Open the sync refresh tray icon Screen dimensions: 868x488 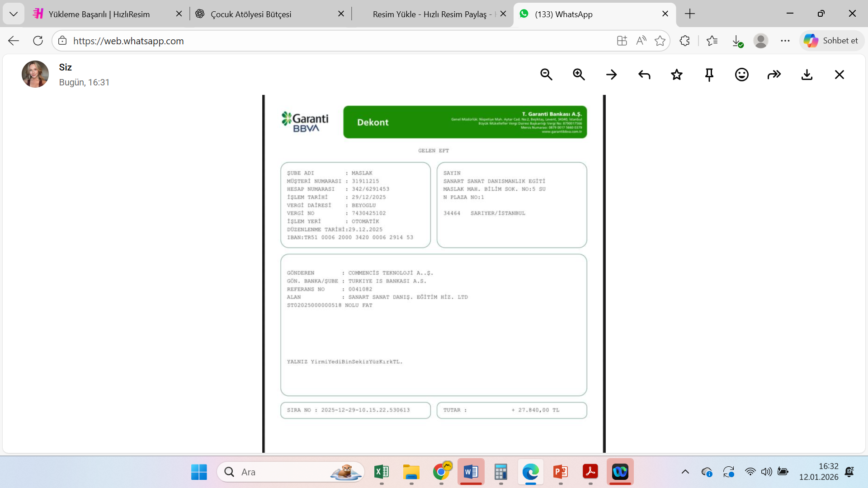[729, 472]
